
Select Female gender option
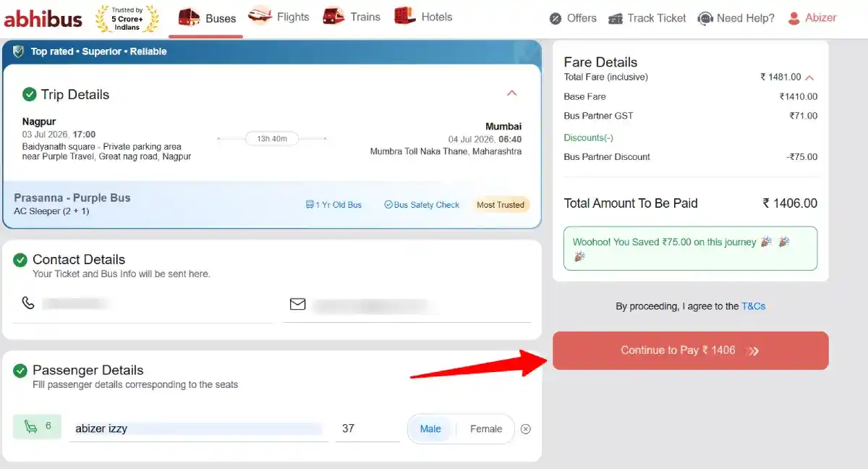(486, 429)
